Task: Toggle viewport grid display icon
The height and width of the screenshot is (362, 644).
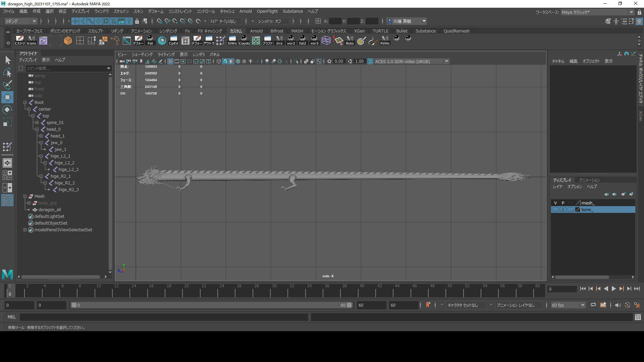Action: [170, 61]
